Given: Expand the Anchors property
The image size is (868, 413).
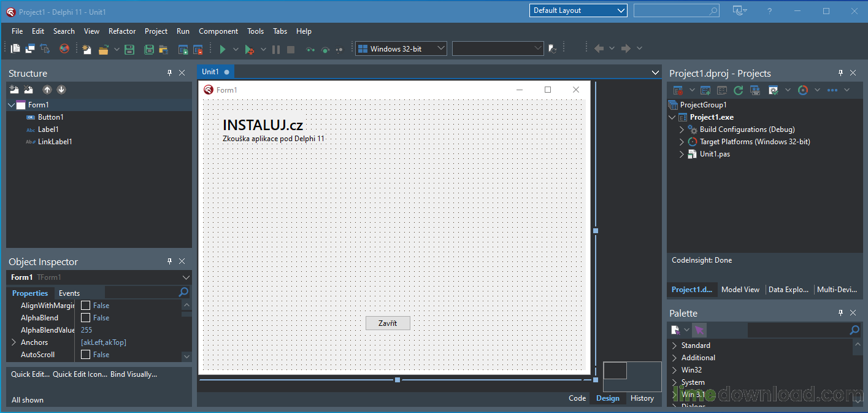Looking at the screenshot, I should point(13,342).
